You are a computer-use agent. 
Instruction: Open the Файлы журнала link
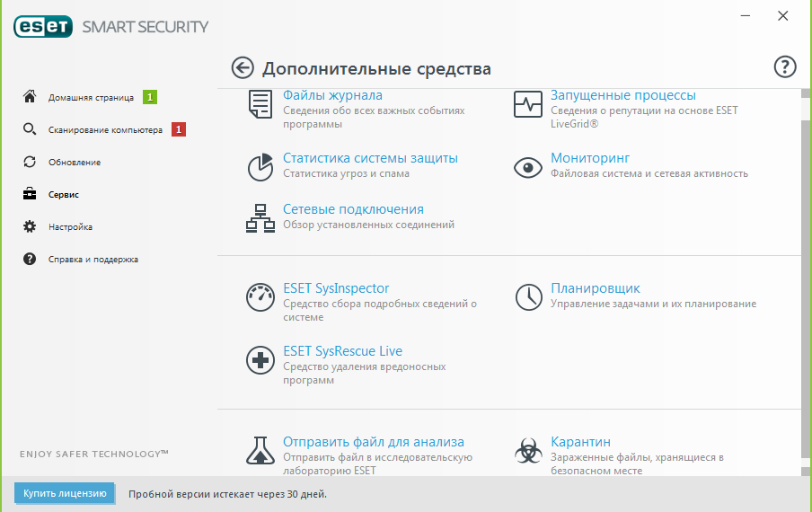click(x=332, y=95)
